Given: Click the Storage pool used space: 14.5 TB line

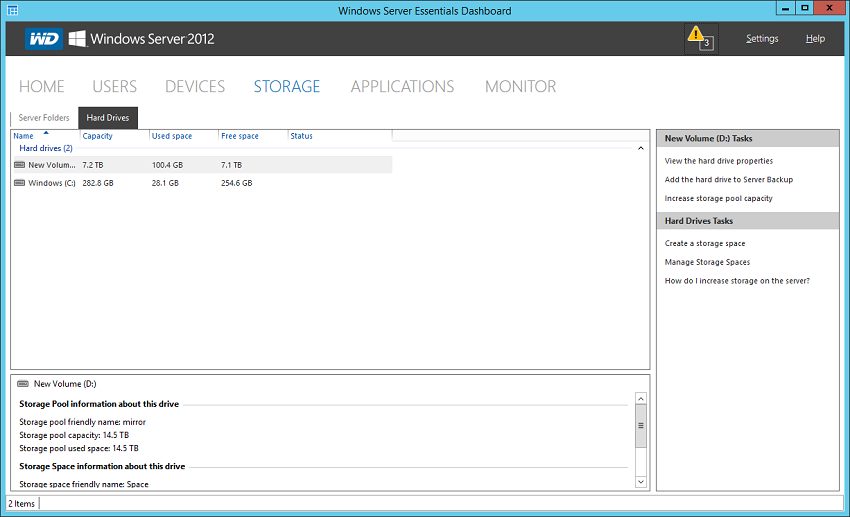Looking at the screenshot, I should (x=79, y=448).
